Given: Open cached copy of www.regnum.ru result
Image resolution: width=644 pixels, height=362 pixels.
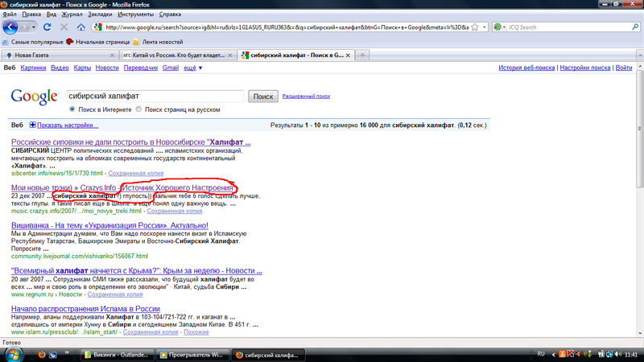Looking at the screenshot, I should (115, 294).
